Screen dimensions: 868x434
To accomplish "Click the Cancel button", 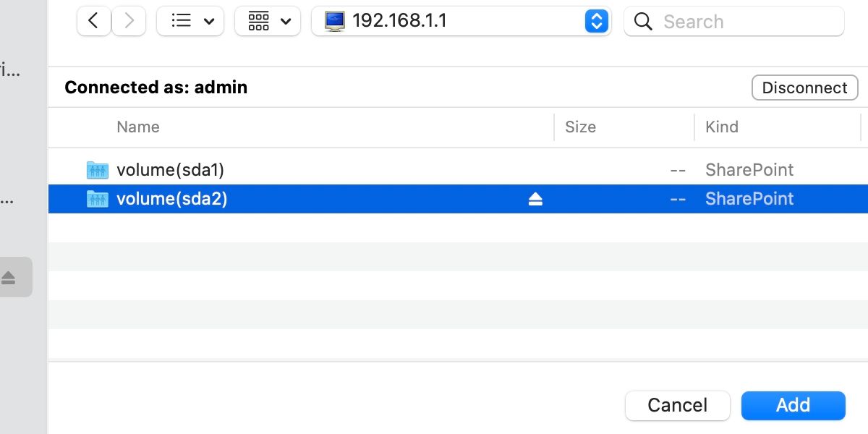I will point(677,405).
